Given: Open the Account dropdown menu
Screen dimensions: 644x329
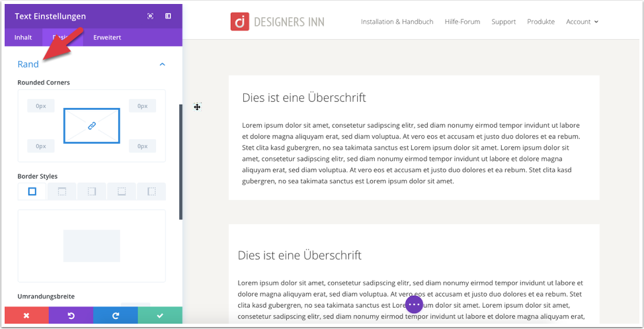Looking at the screenshot, I should click(582, 22).
